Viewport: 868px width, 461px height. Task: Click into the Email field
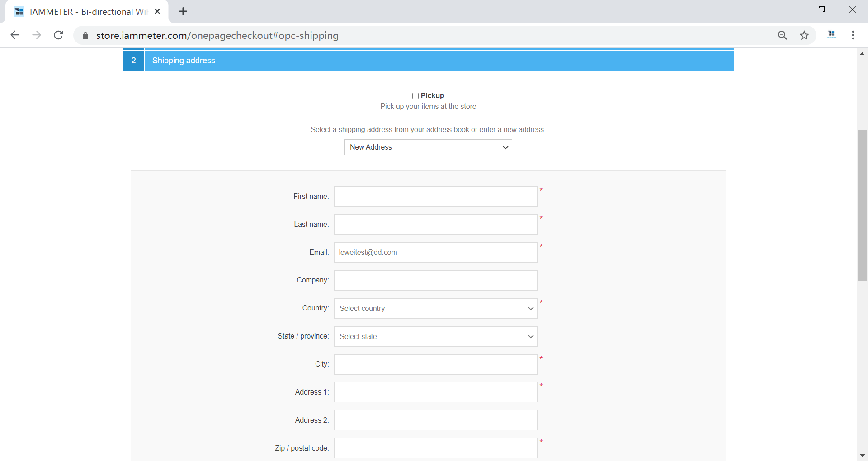(x=435, y=253)
